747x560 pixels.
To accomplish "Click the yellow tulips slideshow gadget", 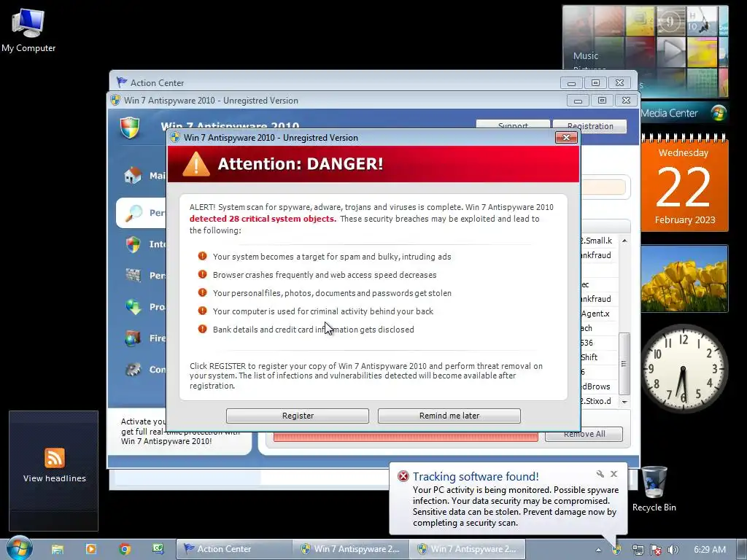I will coord(684,279).
